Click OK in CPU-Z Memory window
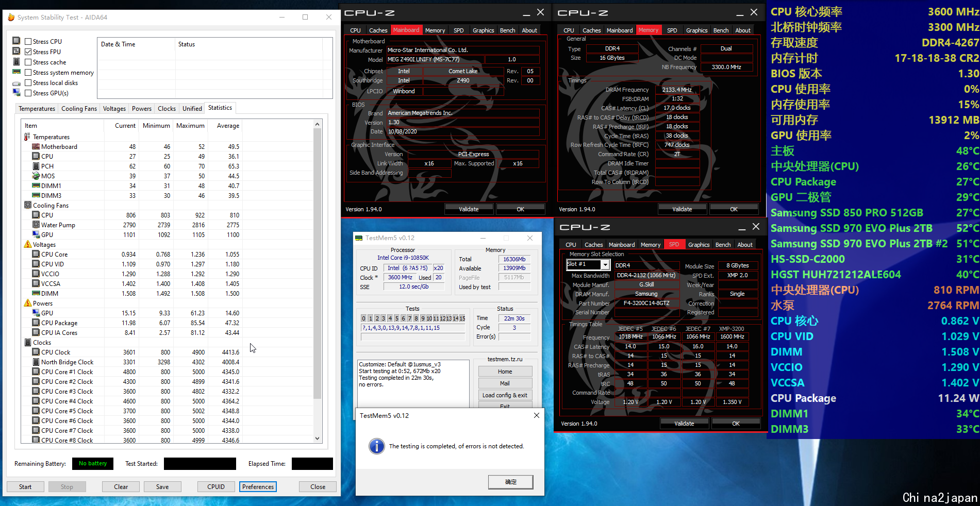This screenshot has height=506, width=980. pos(734,209)
